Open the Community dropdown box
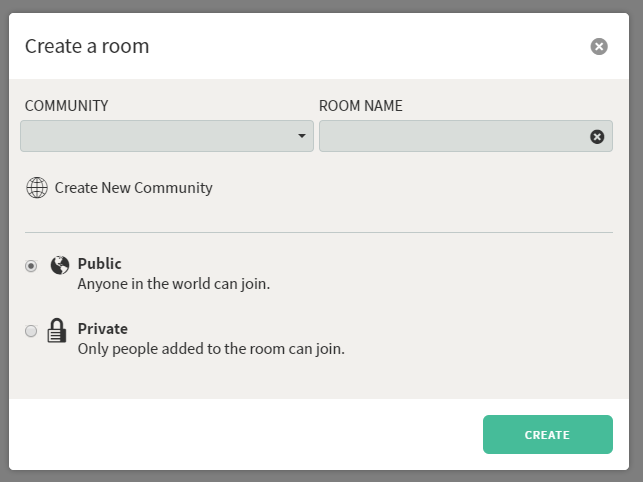 167,136
